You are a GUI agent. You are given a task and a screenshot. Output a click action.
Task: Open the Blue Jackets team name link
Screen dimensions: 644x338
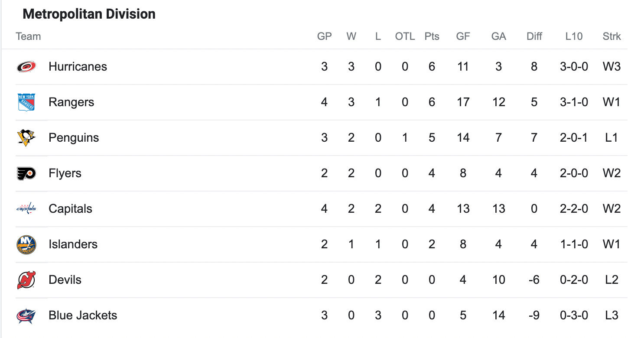(83, 315)
